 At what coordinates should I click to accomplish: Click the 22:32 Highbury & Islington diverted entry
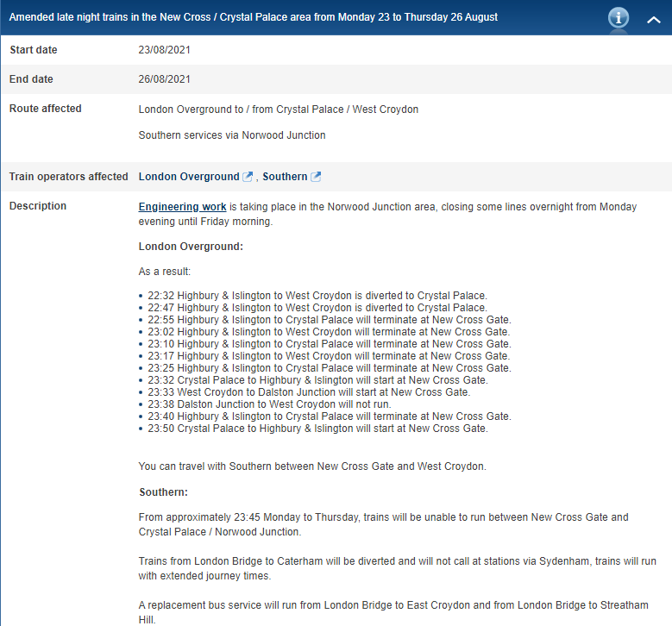[317, 295]
